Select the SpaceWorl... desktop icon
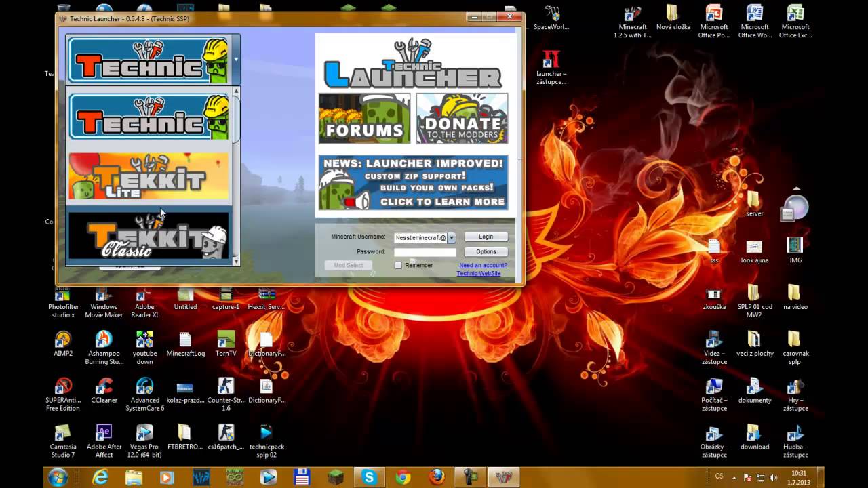Image resolution: width=868 pixels, height=488 pixels. (551, 18)
